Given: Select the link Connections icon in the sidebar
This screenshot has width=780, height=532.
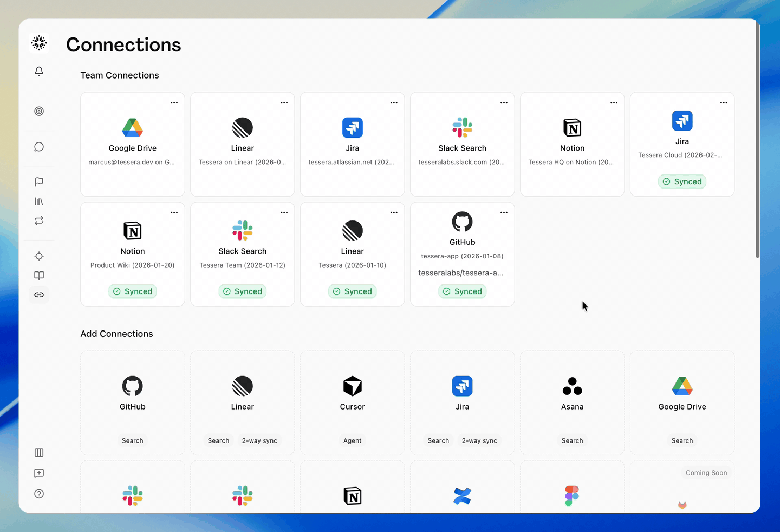Looking at the screenshot, I should [x=39, y=295].
